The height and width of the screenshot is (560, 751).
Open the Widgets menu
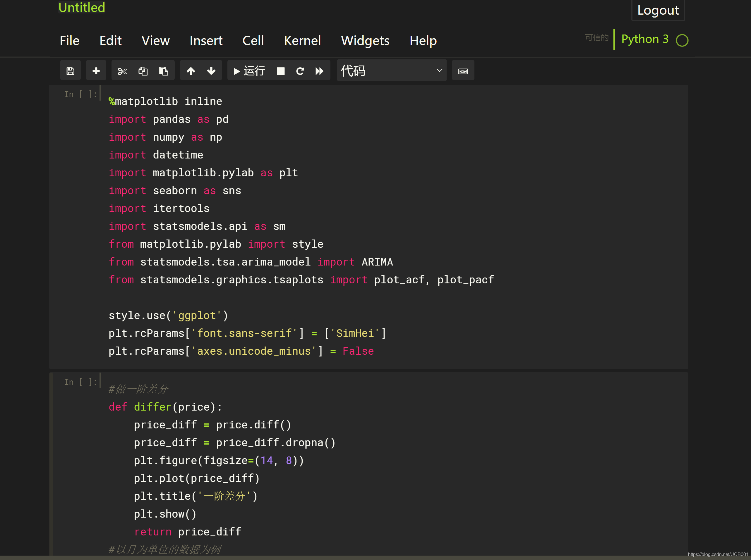(365, 40)
